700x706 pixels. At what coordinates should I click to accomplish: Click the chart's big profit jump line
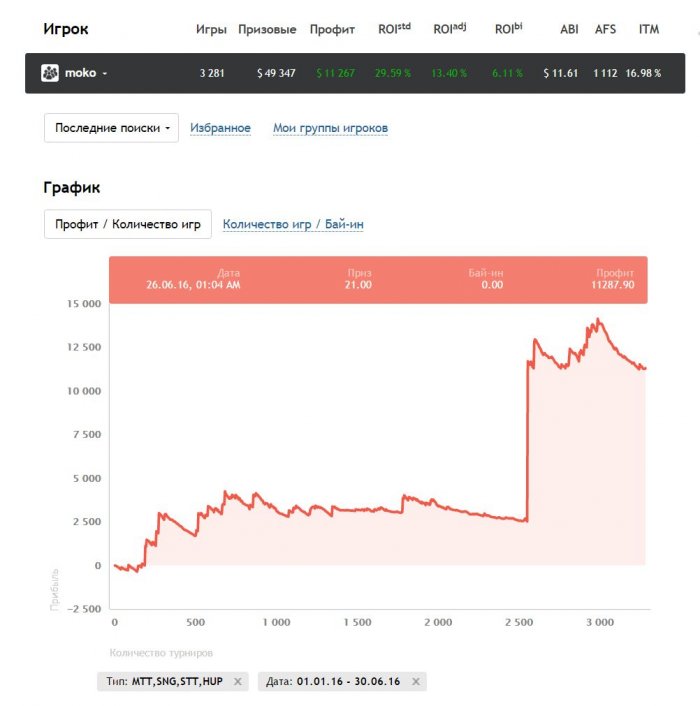(x=527, y=440)
